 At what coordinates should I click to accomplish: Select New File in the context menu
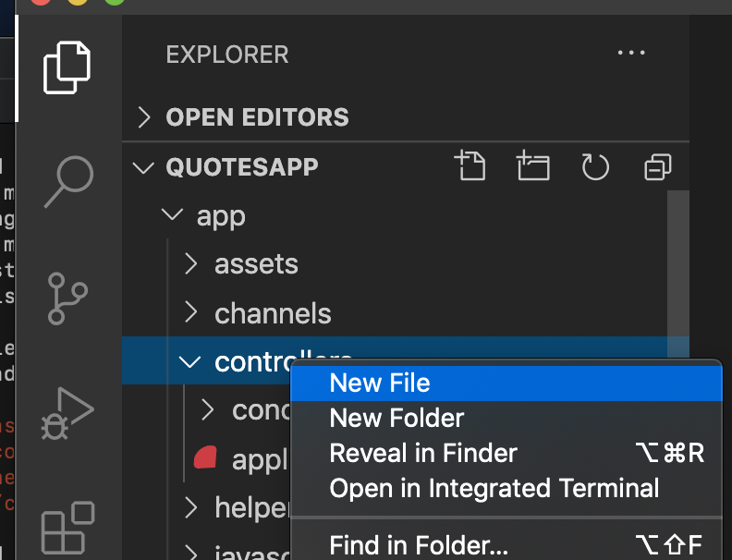tap(506, 383)
